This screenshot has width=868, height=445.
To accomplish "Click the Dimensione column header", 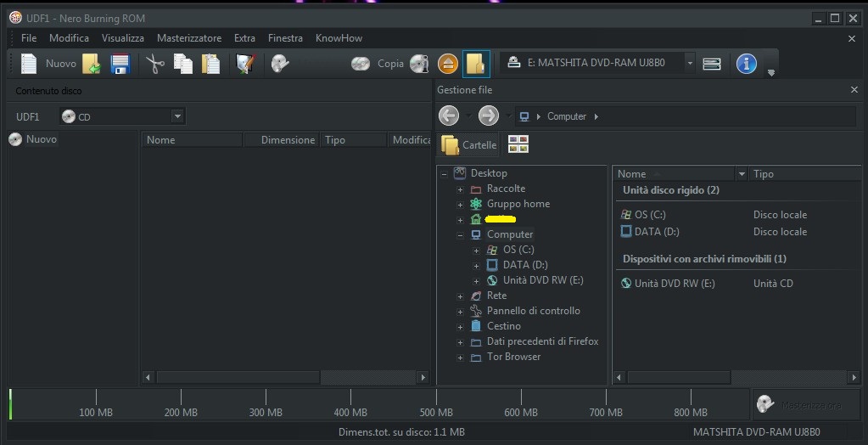I will point(282,140).
